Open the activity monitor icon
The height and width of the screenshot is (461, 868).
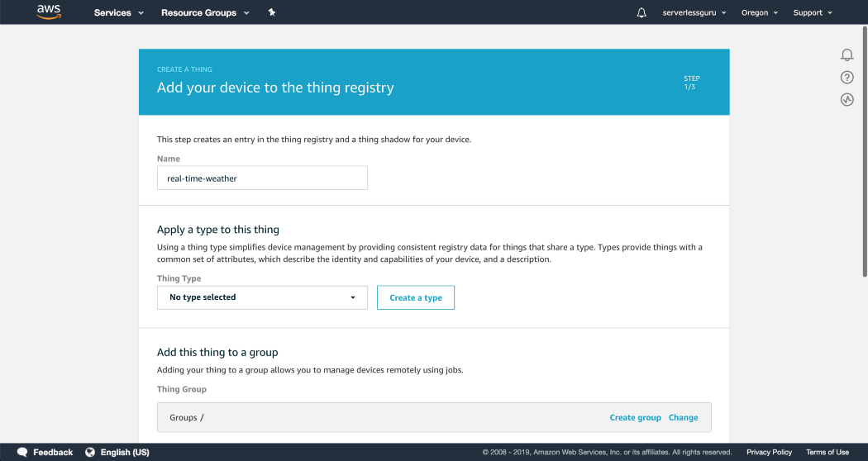pyautogui.click(x=847, y=100)
